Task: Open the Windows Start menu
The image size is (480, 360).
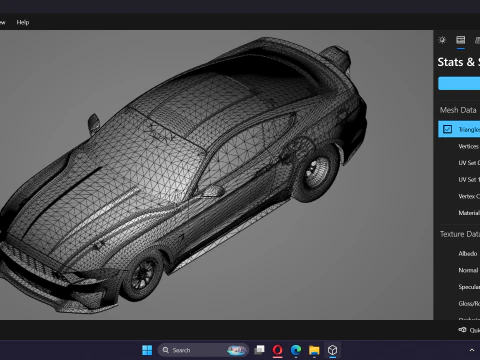Action: pyautogui.click(x=147, y=350)
